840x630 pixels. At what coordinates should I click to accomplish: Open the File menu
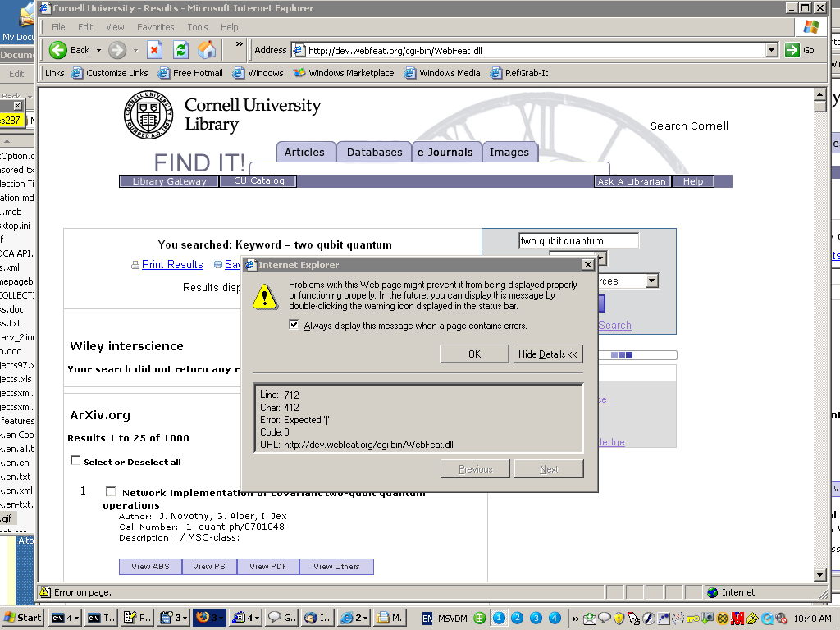pyautogui.click(x=58, y=27)
